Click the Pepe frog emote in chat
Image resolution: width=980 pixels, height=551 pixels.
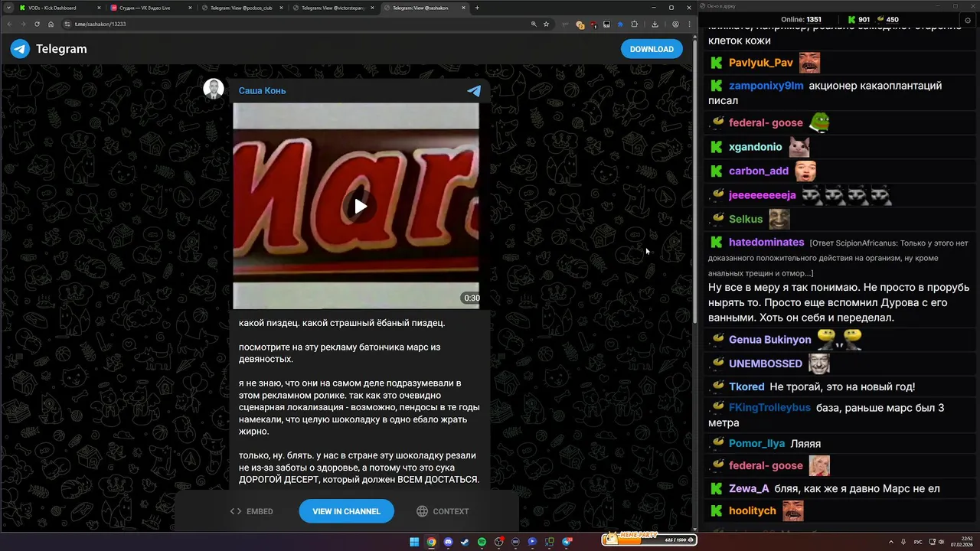point(819,122)
